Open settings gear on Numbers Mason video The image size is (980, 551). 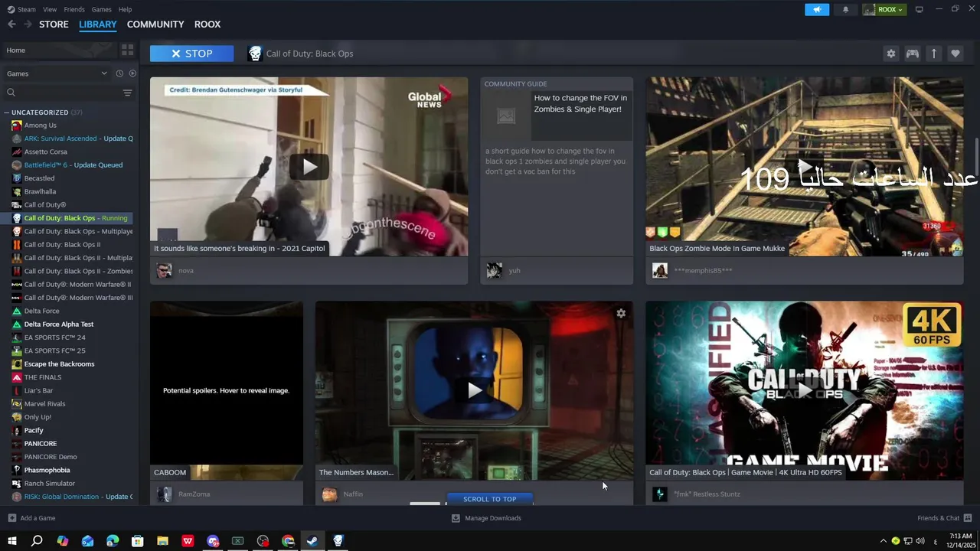coord(621,313)
